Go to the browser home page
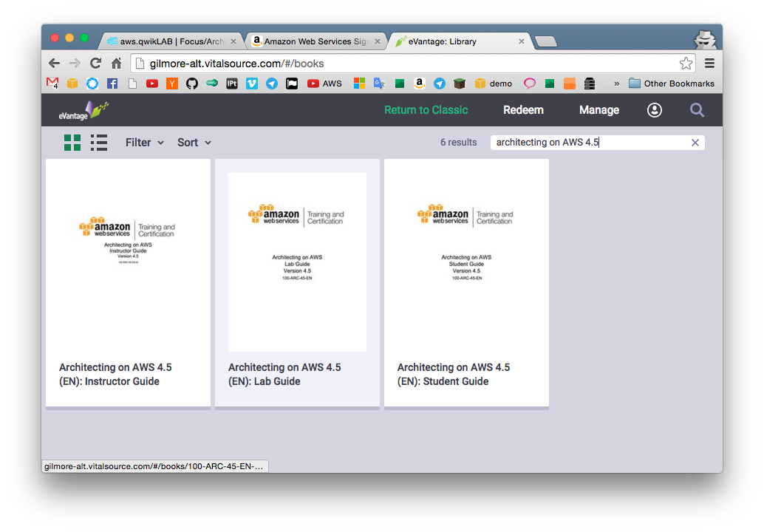764x532 pixels. point(116,64)
